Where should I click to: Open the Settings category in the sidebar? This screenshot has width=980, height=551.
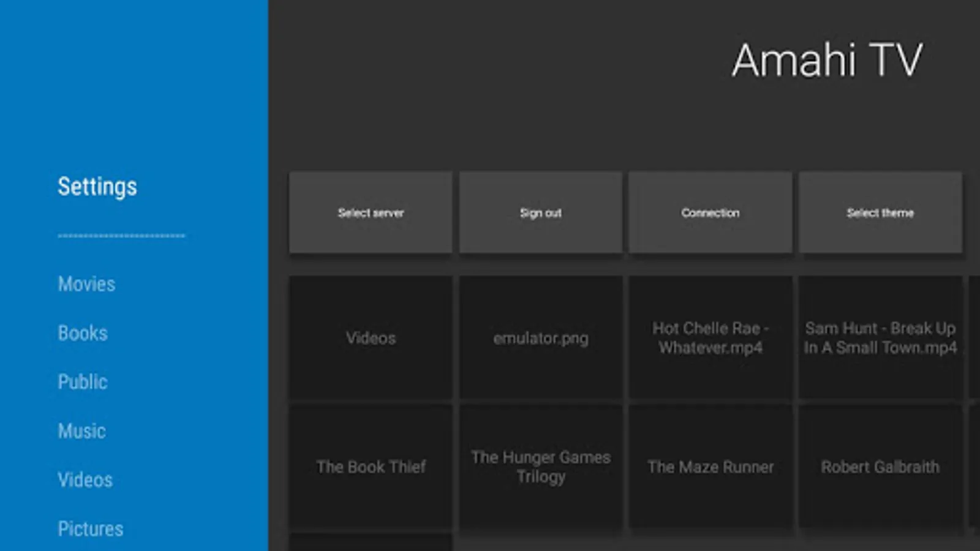(97, 187)
